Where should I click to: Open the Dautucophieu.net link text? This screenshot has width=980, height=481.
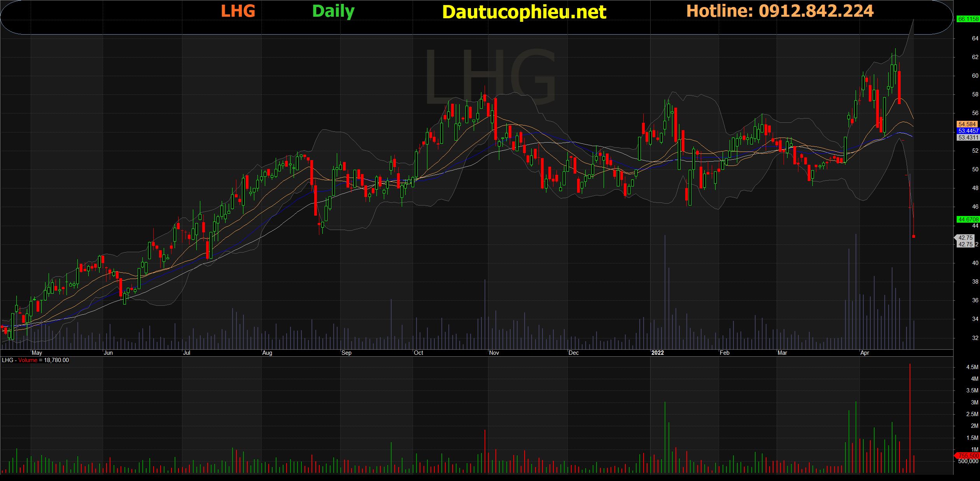pyautogui.click(x=524, y=12)
